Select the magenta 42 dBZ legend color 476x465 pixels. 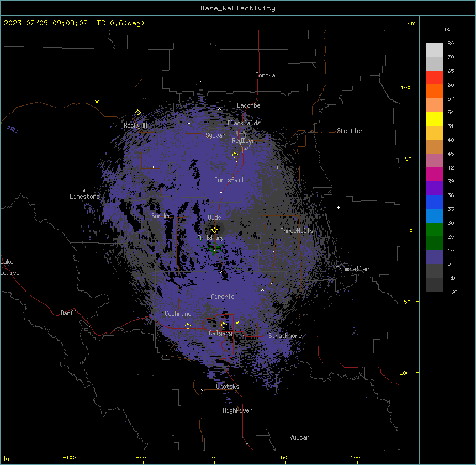434,174
